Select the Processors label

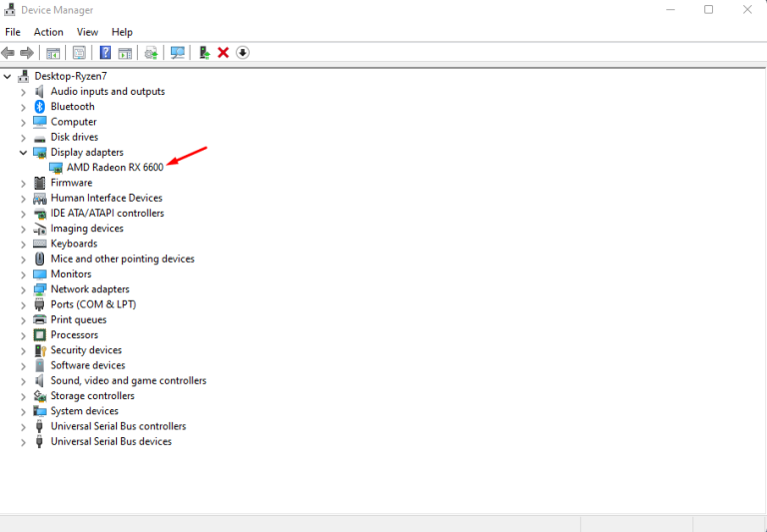[74, 335]
